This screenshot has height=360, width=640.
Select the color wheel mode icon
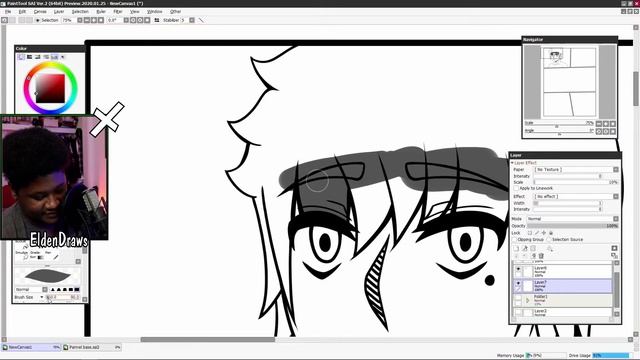(21, 57)
